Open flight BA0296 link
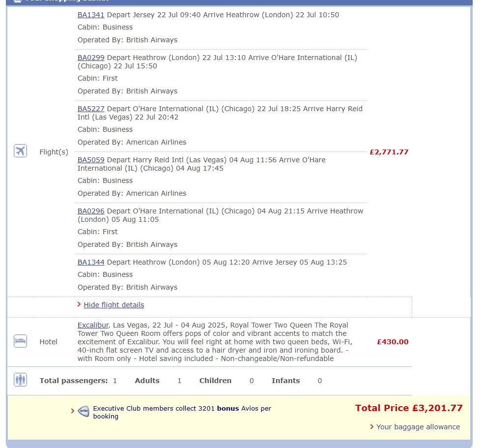Screen dimensions: 483x448 pyautogui.click(x=91, y=211)
